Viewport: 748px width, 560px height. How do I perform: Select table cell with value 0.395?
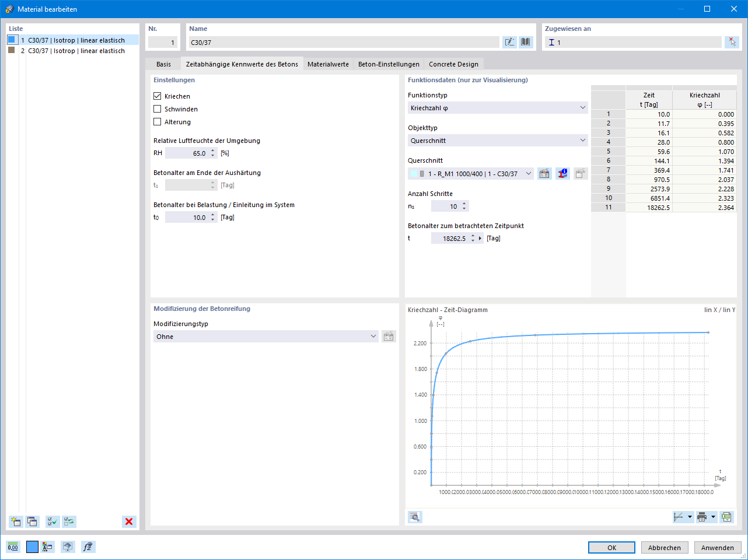pyautogui.click(x=704, y=124)
